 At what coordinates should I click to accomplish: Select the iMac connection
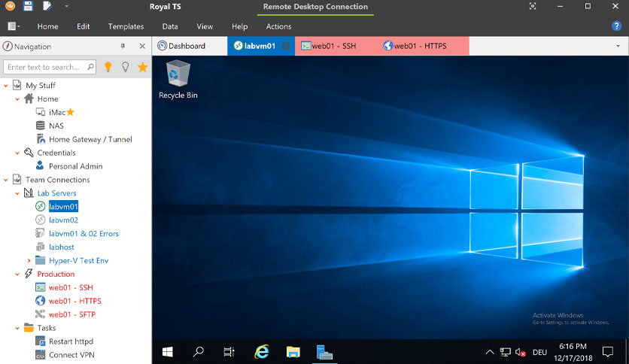[57, 112]
